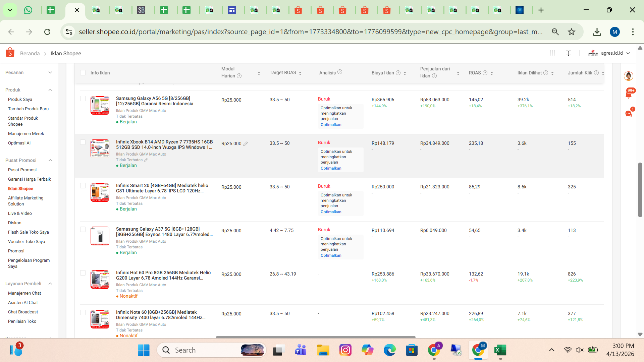Click the horizontal table scrollbar

[x=316, y=337]
